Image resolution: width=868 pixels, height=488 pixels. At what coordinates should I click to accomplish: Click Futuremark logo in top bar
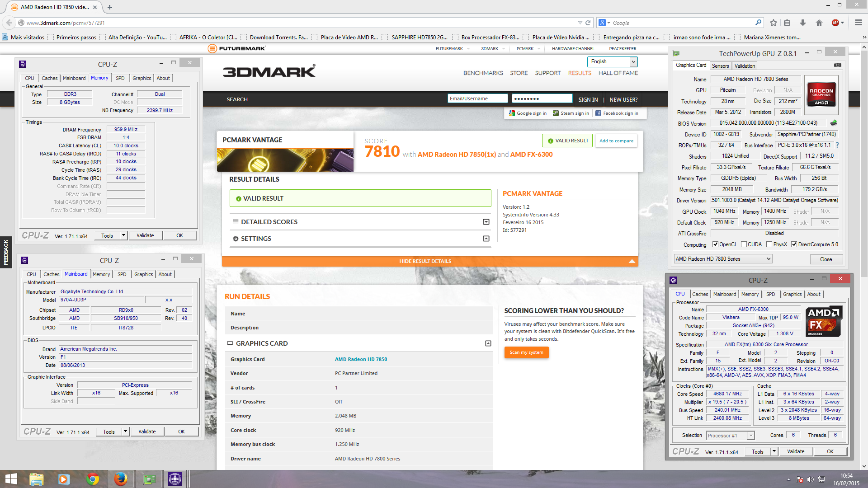click(x=236, y=48)
